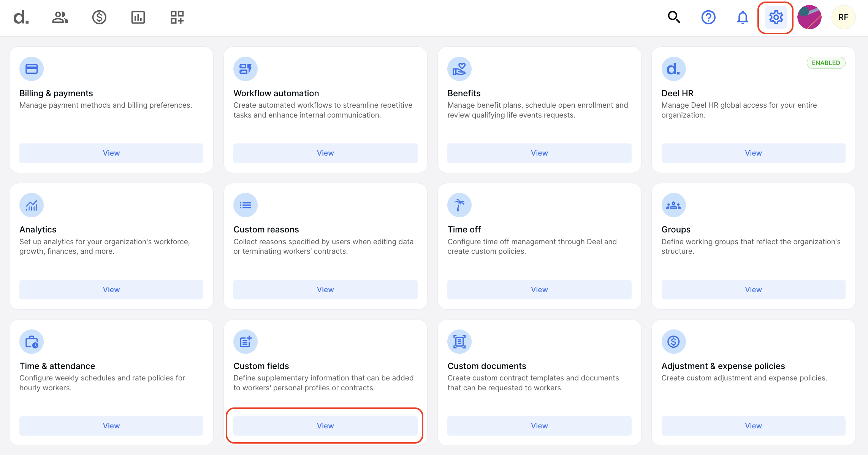The image size is (868, 455).
Task: Click the organization avatar next to RF
Action: [x=809, y=17]
